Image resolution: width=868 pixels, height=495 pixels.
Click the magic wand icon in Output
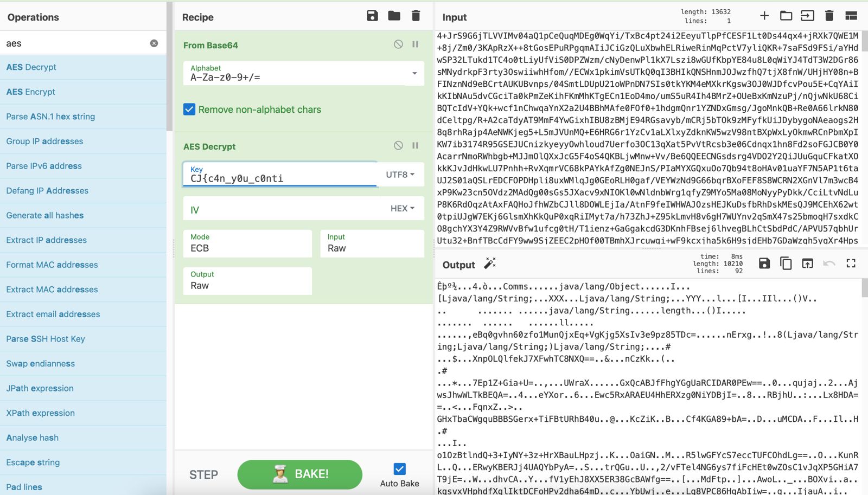point(490,264)
